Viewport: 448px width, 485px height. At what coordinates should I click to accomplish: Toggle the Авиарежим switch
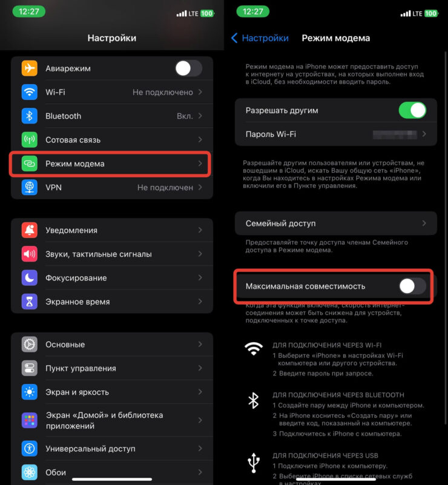189,68
